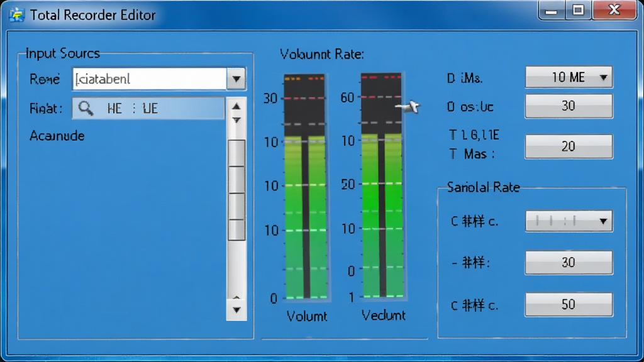The width and height of the screenshot is (644, 362).
Task: Click the Sanolal Rate group label
Action: point(484,187)
